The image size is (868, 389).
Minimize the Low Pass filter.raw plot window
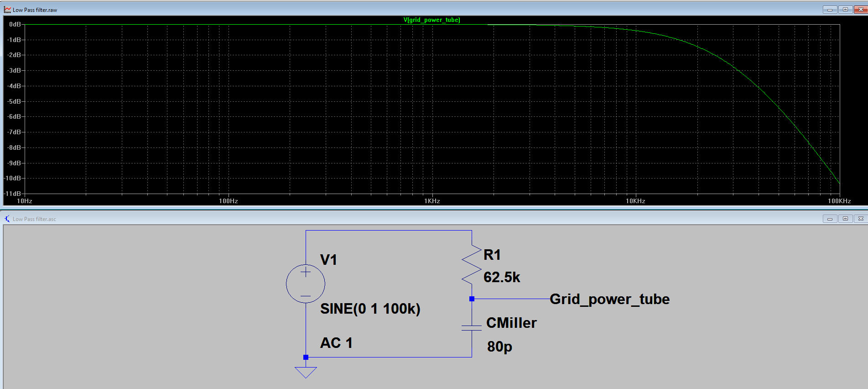830,10
